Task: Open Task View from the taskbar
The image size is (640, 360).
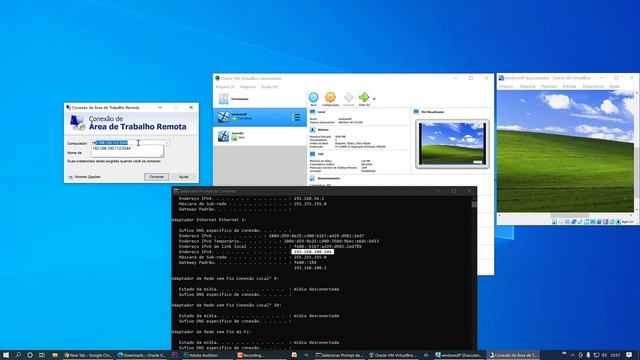Action: [x=42, y=355]
